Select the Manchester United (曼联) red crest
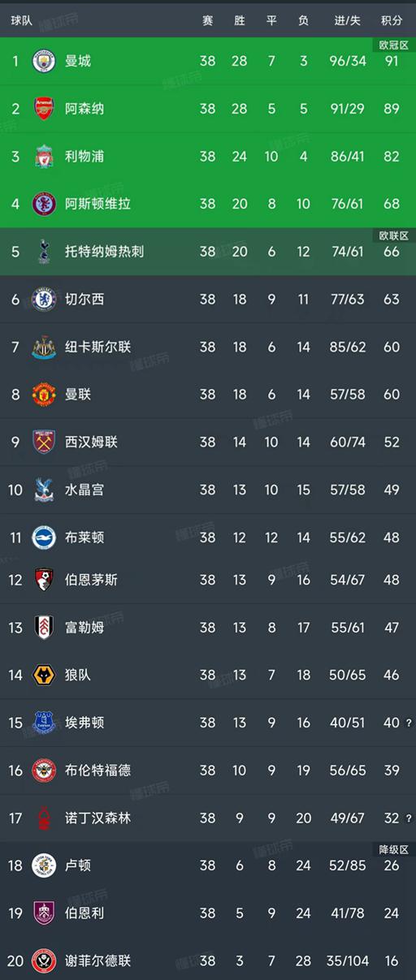 coord(44,395)
